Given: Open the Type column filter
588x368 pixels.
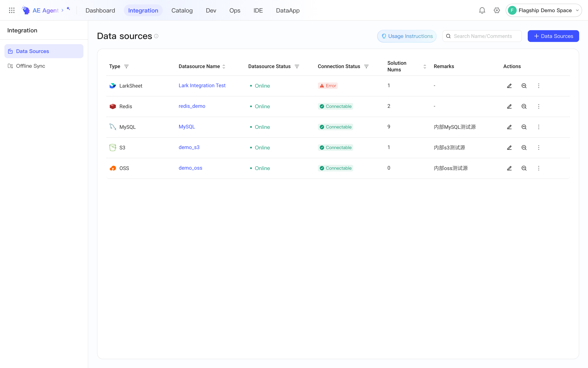Looking at the screenshot, I should coord(126,66).
